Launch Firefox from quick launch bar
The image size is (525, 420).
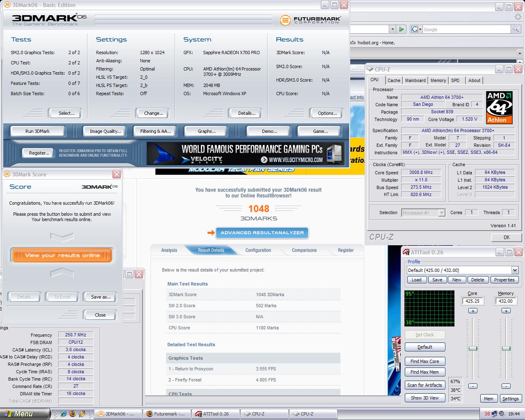(x=73, y=414)
